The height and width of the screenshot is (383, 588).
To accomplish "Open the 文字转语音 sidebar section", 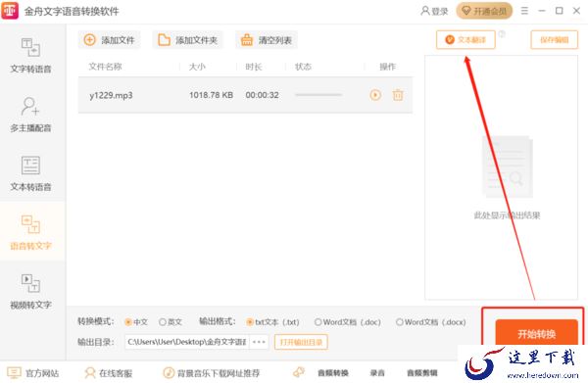I will (30, 55).
